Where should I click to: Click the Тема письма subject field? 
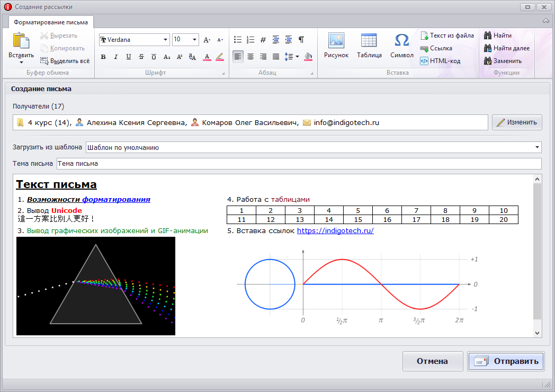click(299, 164)
